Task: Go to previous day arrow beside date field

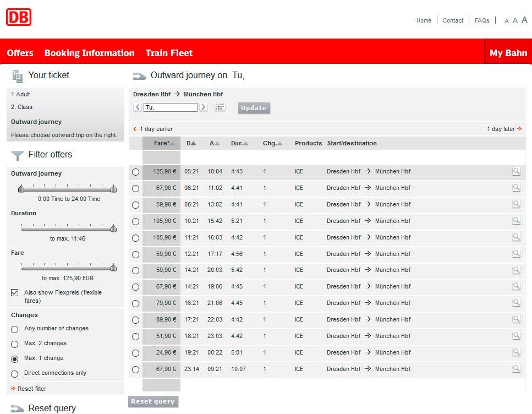Action: 138,107
